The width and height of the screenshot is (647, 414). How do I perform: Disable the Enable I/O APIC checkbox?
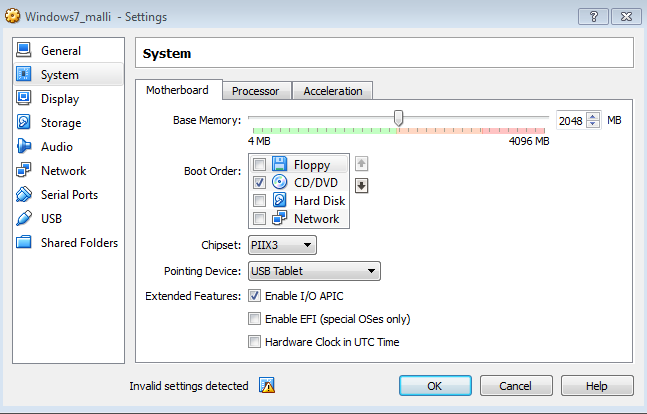pyautogui.click(x=254, y=296)
